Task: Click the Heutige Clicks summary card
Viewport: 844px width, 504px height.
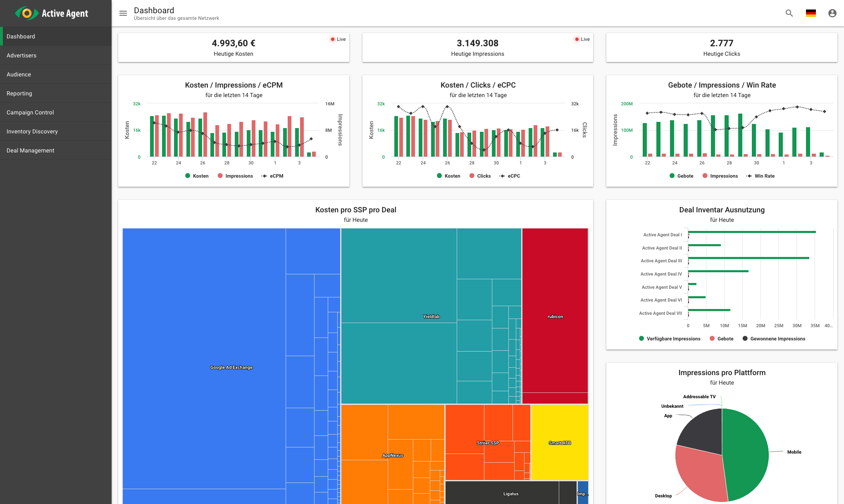Action: (x=721, y=48)
